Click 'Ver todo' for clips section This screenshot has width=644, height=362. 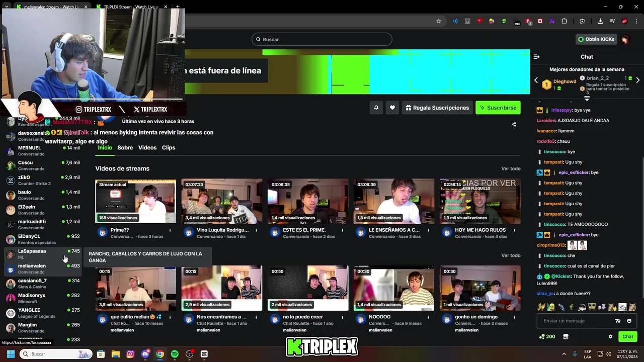tap(511, 255)
